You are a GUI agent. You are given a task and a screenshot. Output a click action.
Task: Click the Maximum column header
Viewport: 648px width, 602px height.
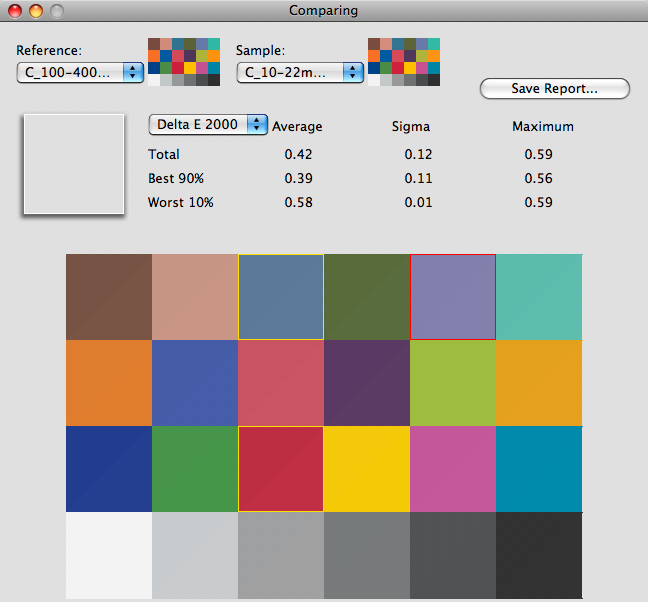click(543, 126)
